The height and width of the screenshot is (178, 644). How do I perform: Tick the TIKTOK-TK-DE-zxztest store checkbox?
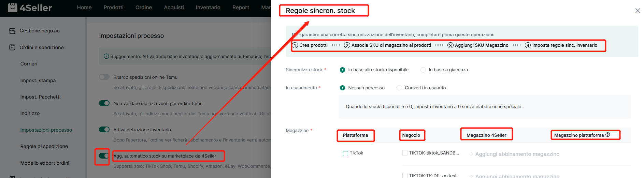[405, 176]
